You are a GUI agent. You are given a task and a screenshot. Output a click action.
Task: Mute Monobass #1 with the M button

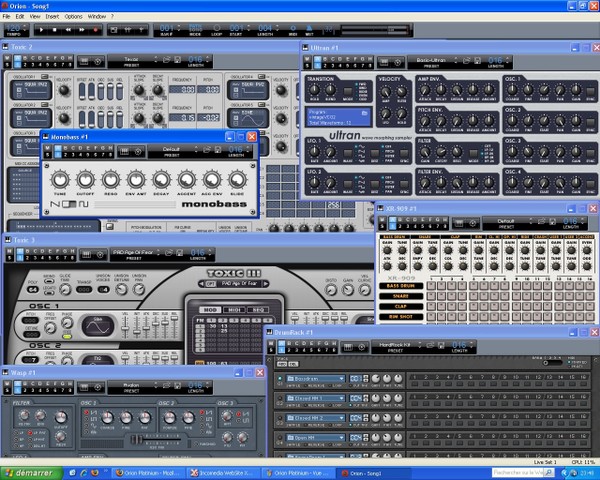[x=47, y=148]
